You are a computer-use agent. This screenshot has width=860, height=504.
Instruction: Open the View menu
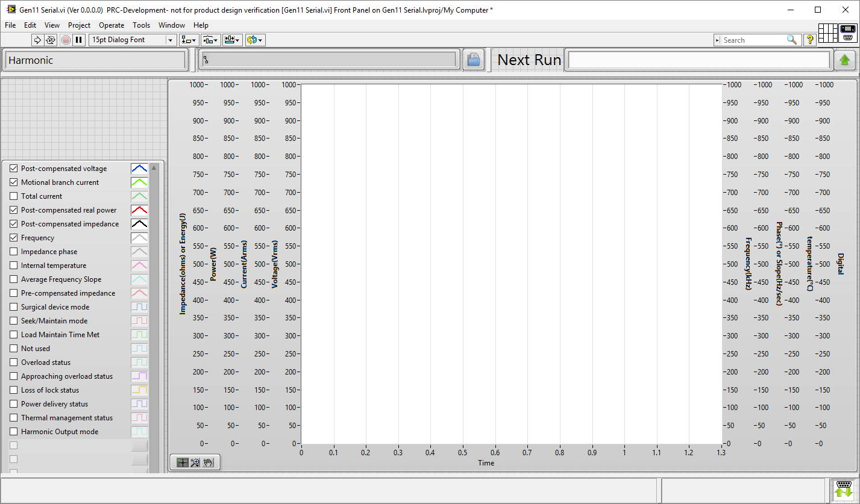pos(52,25)
